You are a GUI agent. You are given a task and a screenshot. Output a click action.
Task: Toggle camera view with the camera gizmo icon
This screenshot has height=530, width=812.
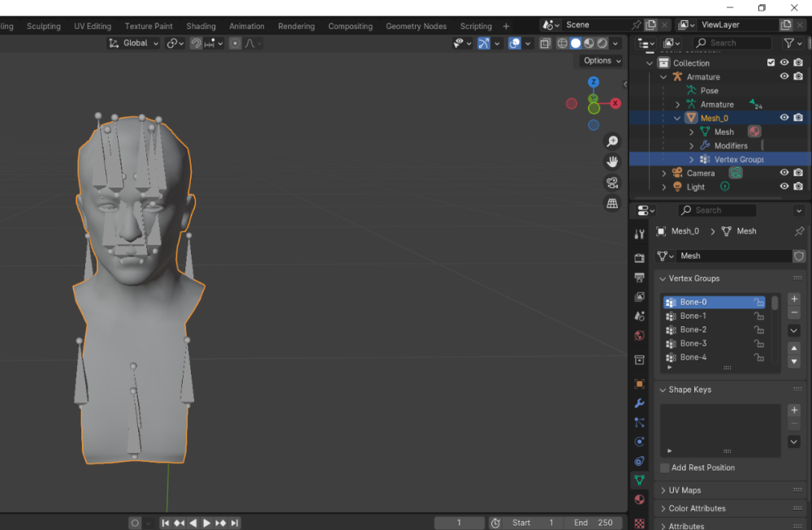(612, 183)
